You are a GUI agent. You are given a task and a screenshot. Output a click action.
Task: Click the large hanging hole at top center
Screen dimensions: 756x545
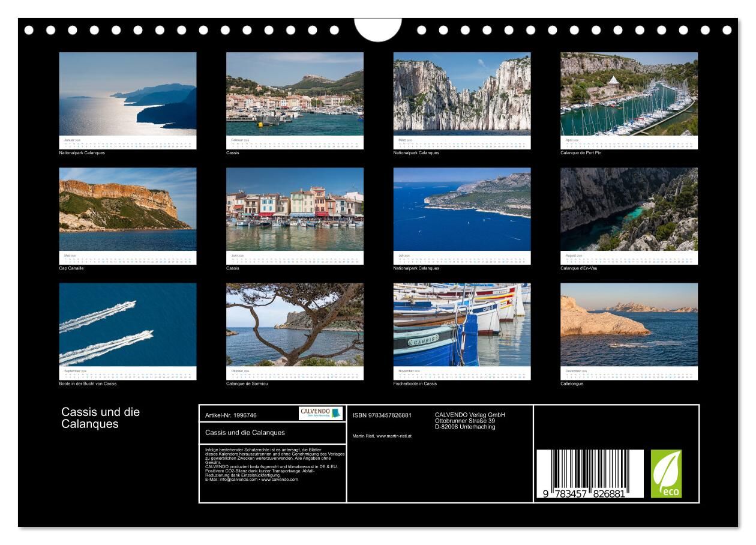pyautogui.click(x=378, y=29)
